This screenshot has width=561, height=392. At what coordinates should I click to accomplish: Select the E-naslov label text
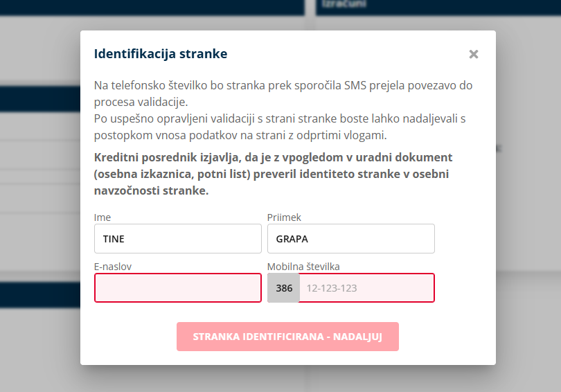tap(113, 266)
